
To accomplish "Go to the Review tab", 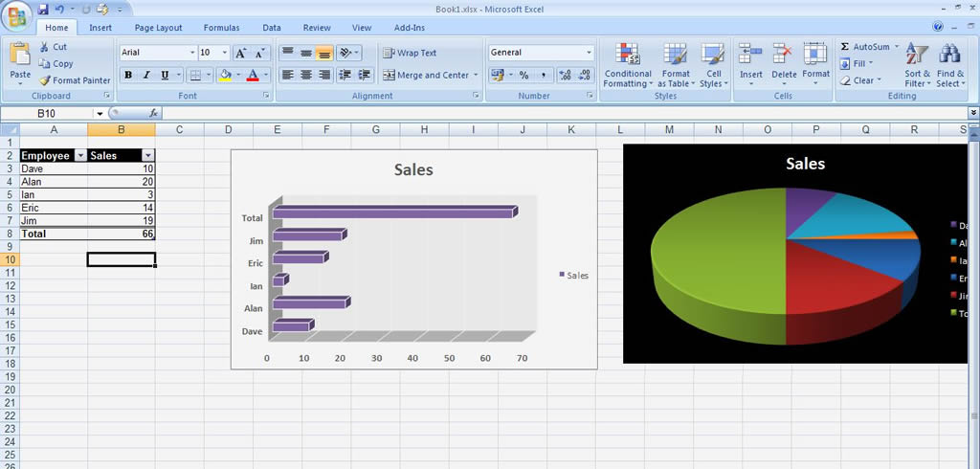I will (x=317, y=28).
